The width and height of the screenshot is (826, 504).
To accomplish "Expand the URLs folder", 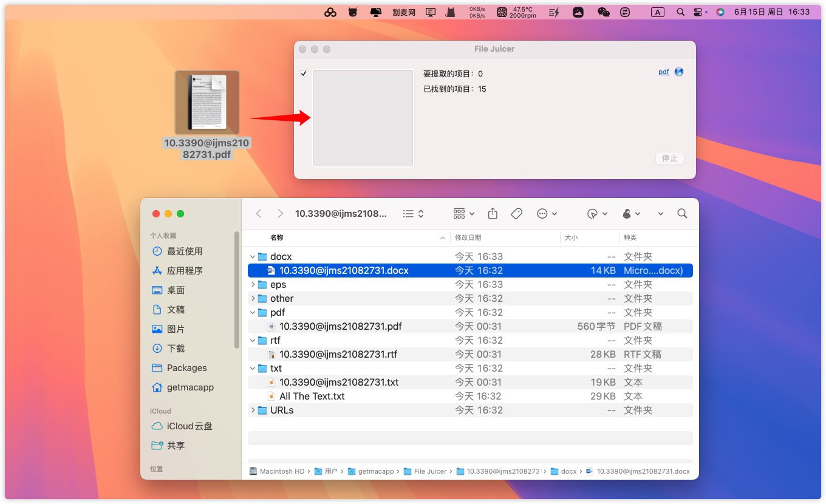I will point(253,410).
